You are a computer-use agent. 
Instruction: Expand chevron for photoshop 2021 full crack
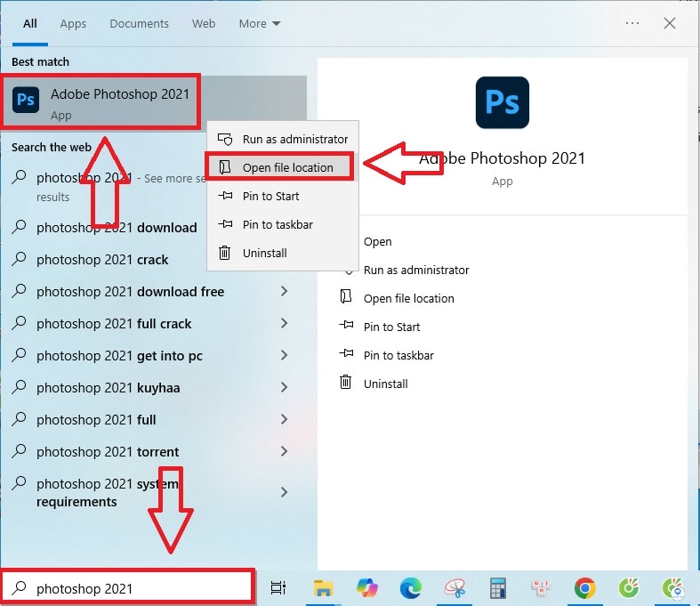(x=284, y=323)
